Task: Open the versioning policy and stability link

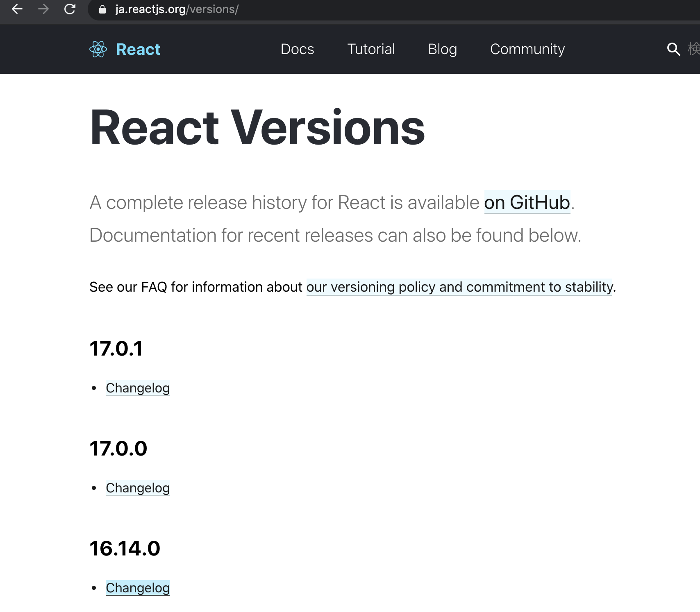Action: 459,287
